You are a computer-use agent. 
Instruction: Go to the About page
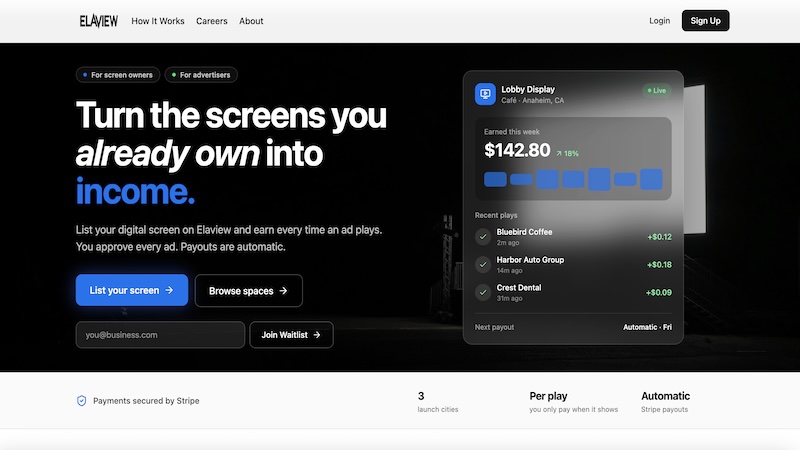pyautogui.click(x=251, y=21)
